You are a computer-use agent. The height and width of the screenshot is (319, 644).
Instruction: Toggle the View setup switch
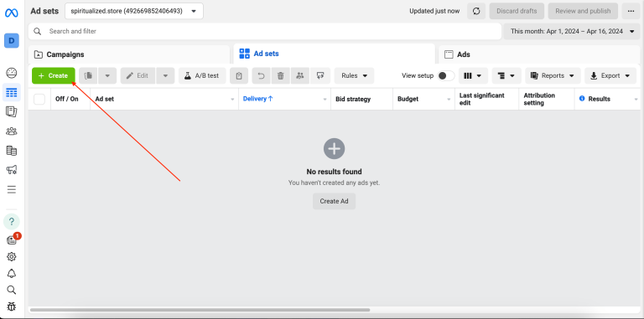(x=446, y=76)
